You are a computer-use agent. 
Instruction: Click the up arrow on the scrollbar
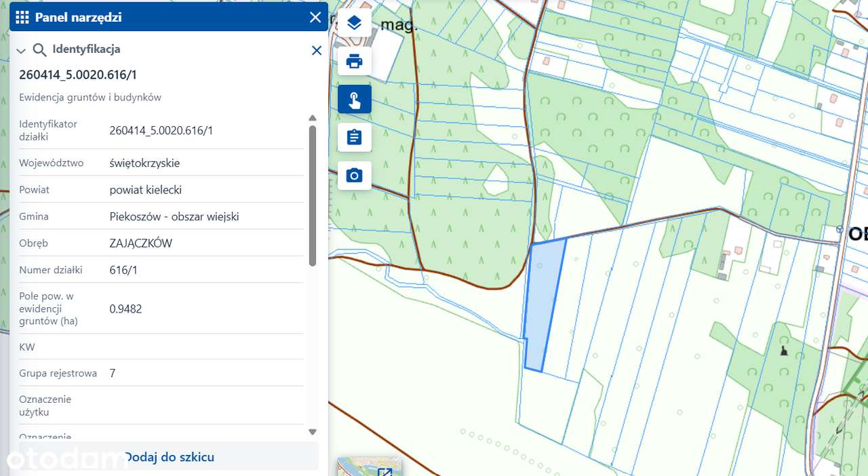coord(313,117)
